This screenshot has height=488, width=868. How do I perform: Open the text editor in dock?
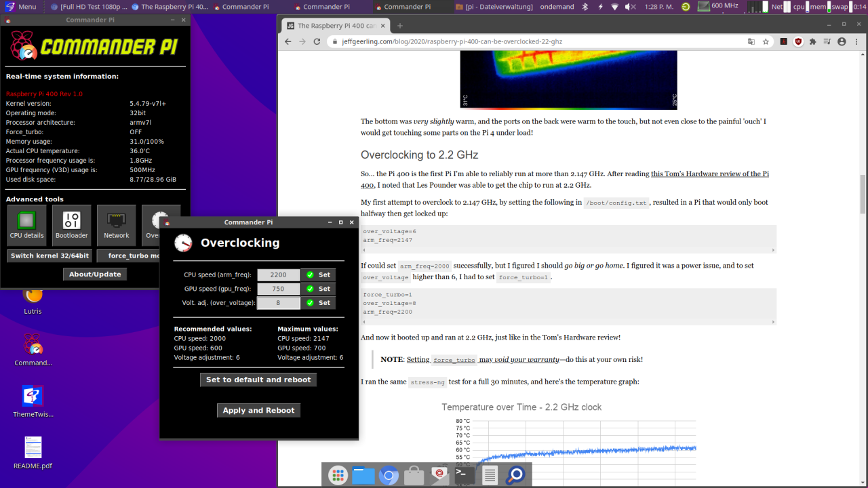click(490, 475)
